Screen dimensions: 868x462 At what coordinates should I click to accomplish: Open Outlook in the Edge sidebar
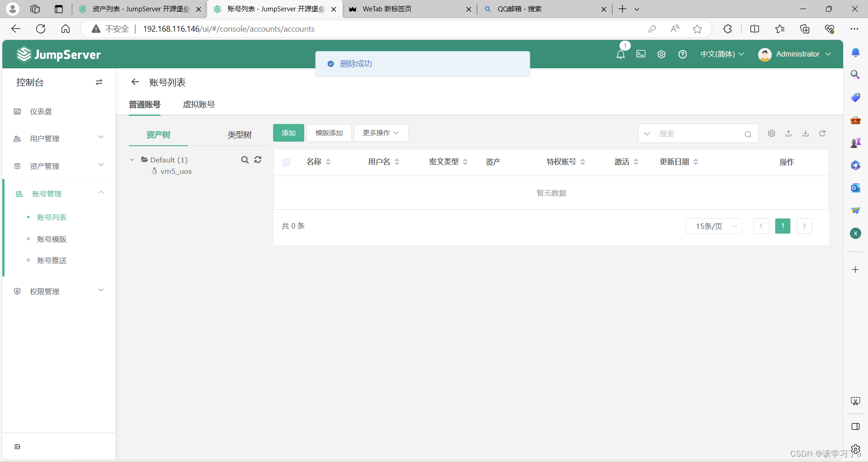[855, 188]
